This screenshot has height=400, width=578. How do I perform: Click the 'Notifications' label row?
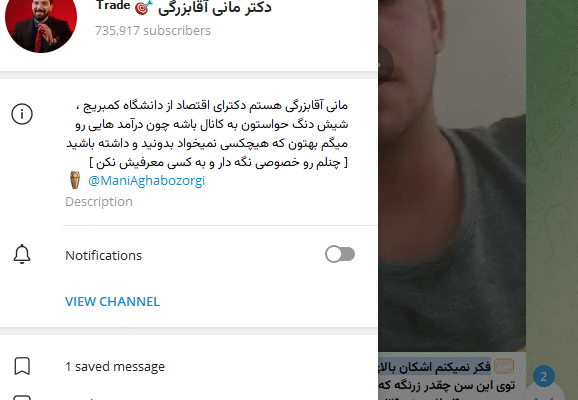pyautogui.click(x=189, y=255)
